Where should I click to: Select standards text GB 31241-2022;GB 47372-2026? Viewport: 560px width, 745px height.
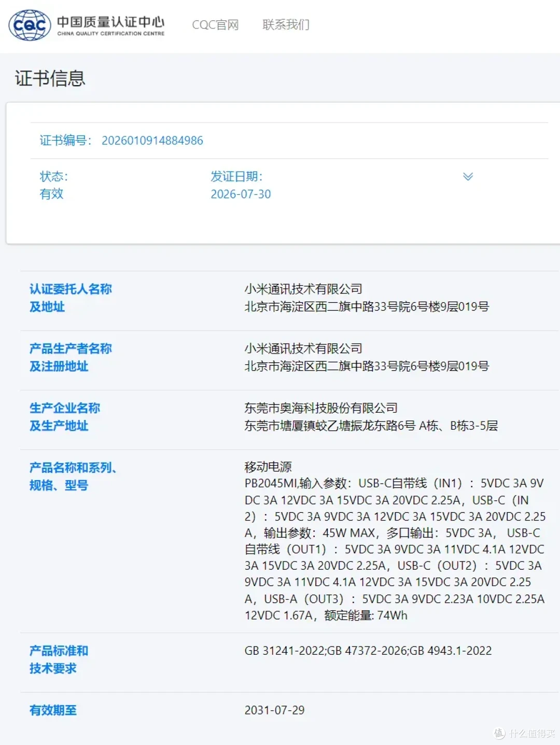click(x=326, y=651)
